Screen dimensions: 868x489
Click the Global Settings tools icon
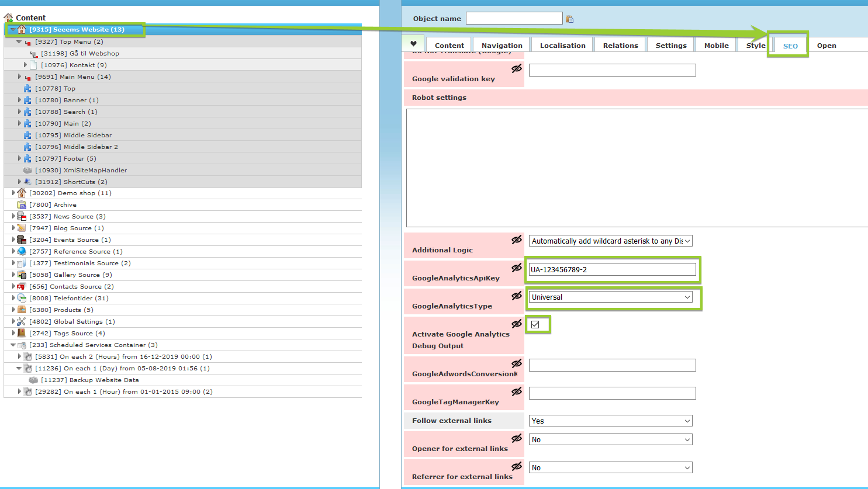coord(22,321)
